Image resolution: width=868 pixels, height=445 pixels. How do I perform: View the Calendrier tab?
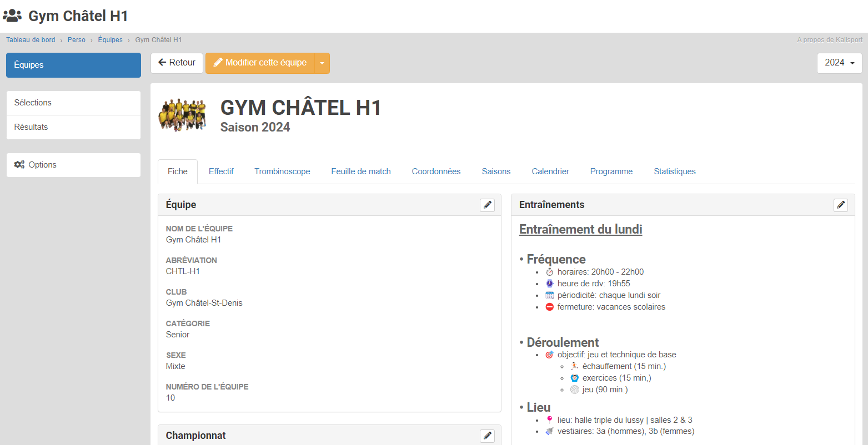(x=550, y=171)
